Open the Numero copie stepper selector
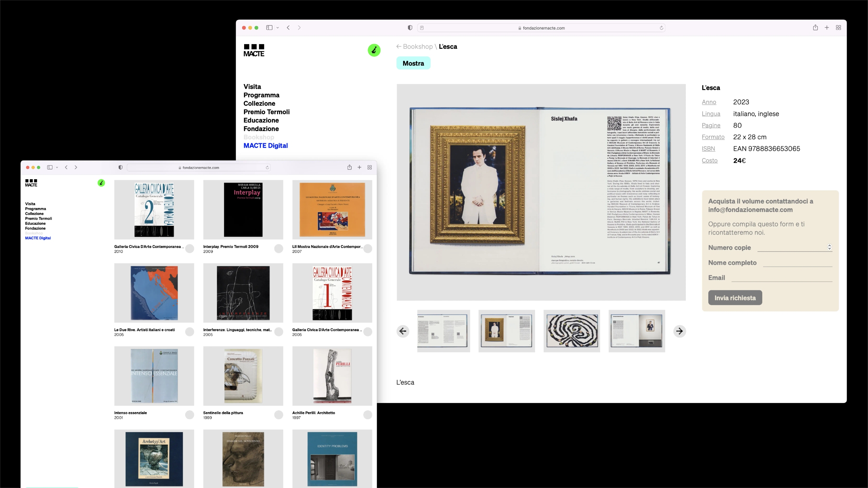Screen dimensions: 868x488 click(x=829, y=247)
